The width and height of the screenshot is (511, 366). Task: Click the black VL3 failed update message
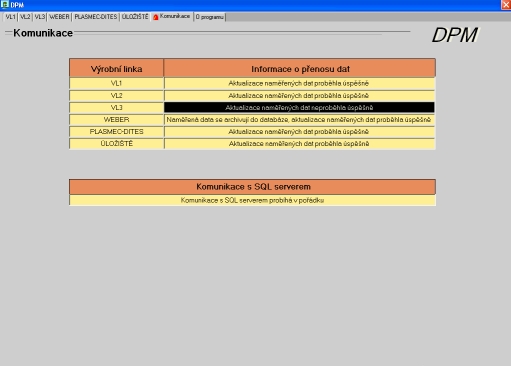pos(299,107)
